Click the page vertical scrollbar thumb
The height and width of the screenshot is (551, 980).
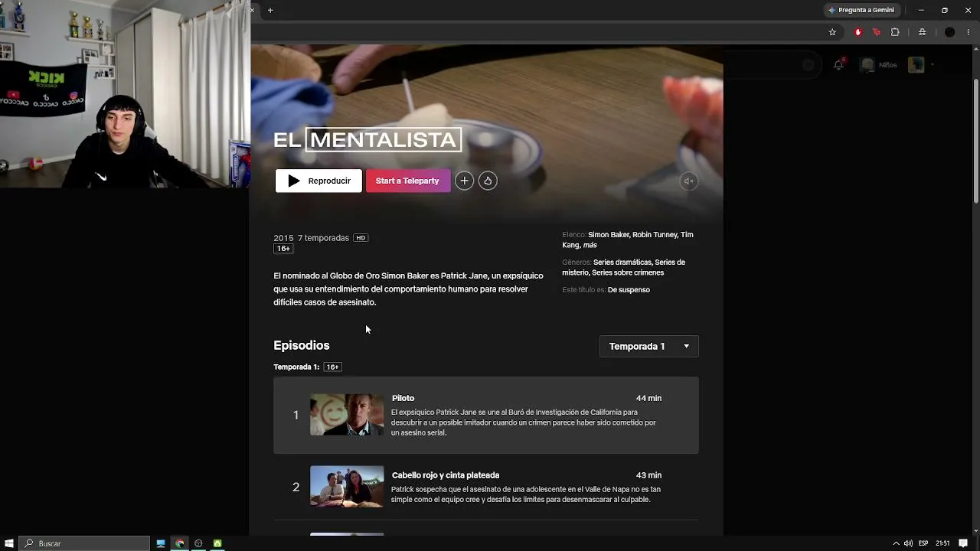975,142
